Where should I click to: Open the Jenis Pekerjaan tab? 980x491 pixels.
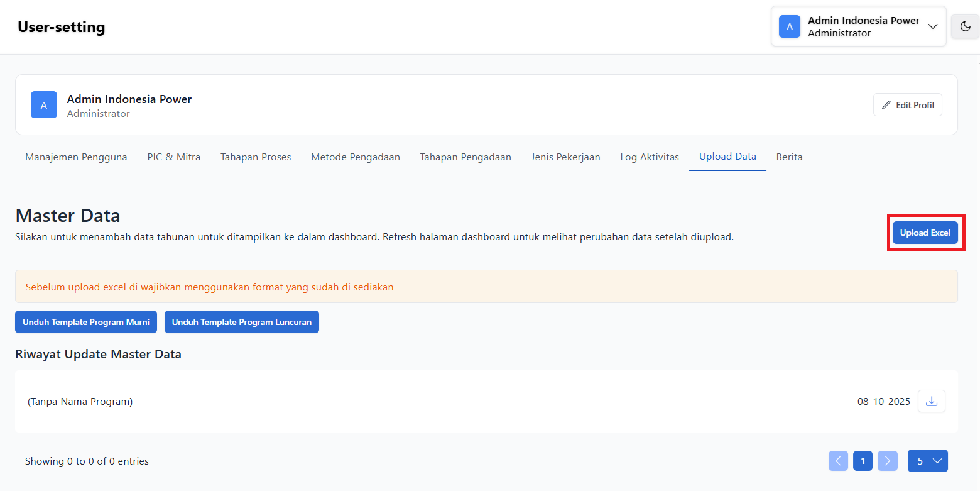click(x=565, y=157)
